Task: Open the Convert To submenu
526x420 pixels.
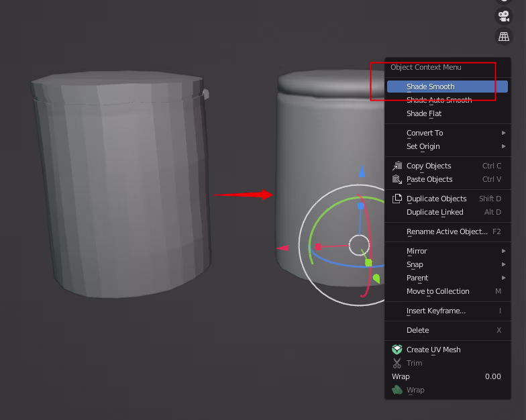Action: point(447,133)
